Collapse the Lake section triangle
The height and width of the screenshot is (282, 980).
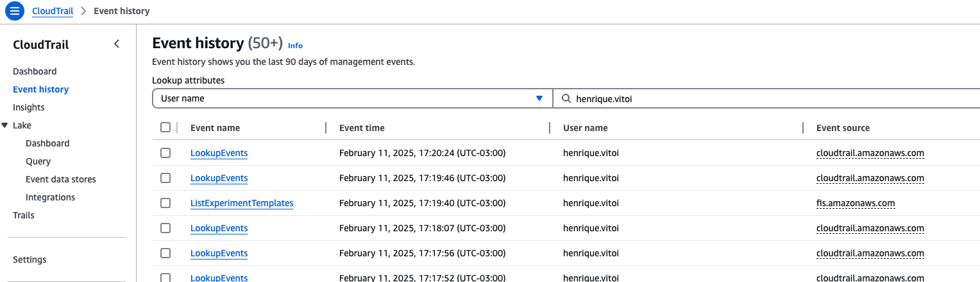(x=5, y=125)
